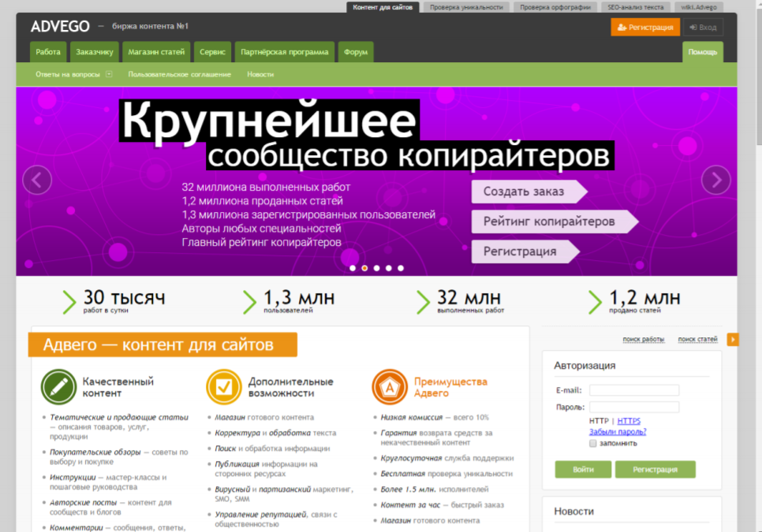The height and width of the screenshot is (532, 762).
Task: Switch to the Проверка орфографии top tab
Action: (555, 7)
